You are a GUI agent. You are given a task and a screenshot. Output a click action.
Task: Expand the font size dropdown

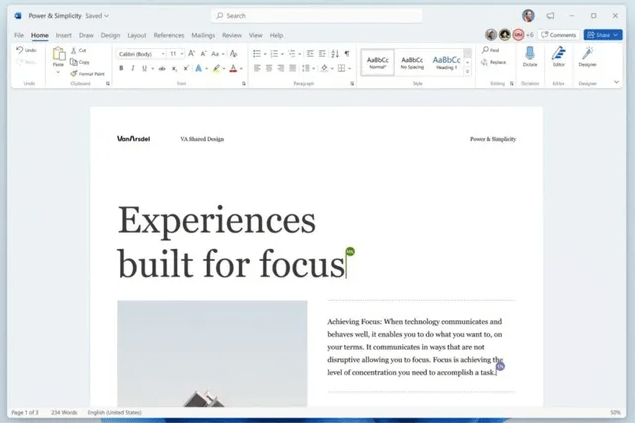181,53
